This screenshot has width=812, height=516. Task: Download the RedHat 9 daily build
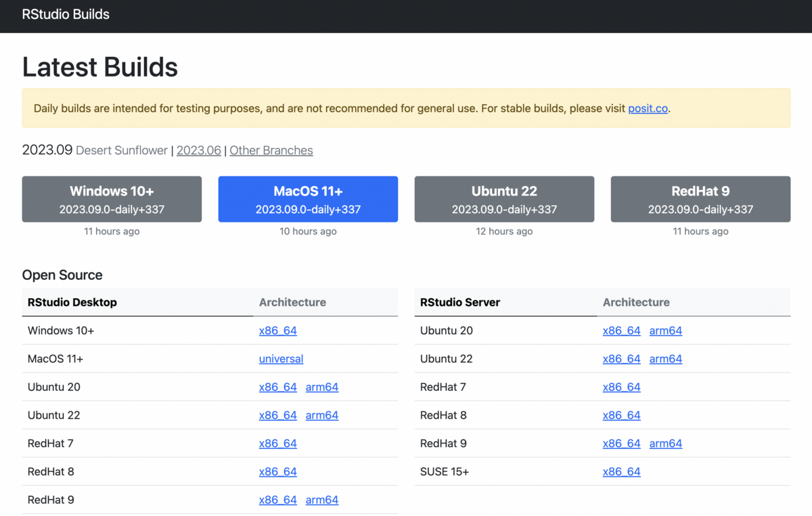[x=700, y=199]
